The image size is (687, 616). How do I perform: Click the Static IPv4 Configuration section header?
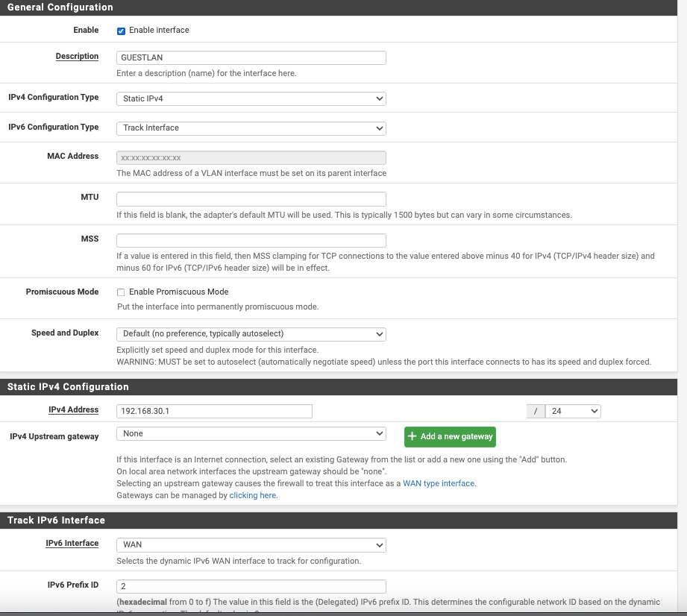tap(339, 387)
